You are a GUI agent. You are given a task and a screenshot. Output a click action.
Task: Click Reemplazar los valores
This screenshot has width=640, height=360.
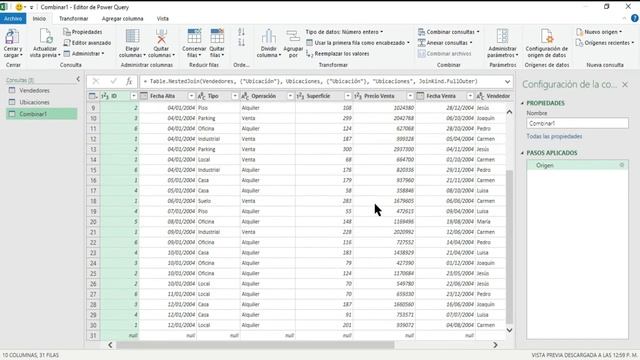coord(338,53)
